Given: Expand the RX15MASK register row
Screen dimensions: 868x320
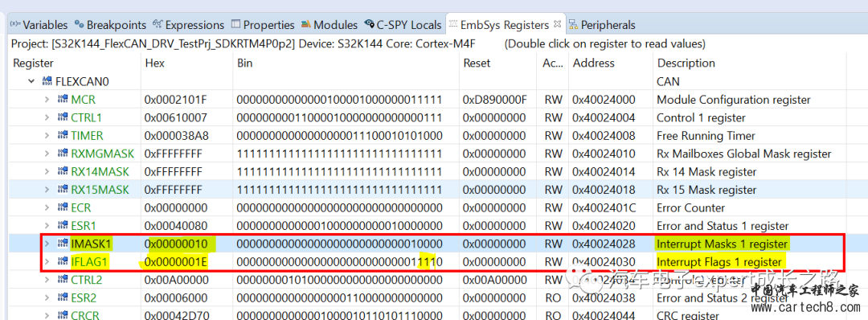Looking at the screenshot, I should (x=47, y=190).
